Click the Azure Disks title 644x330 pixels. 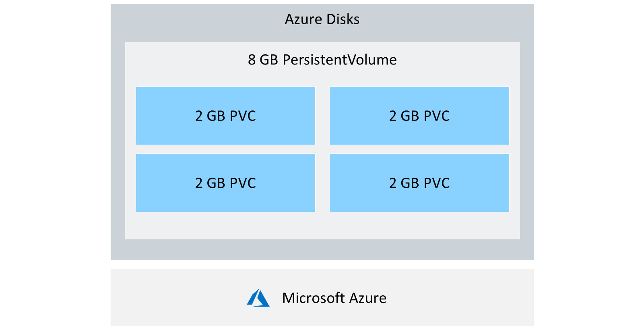coord(322,19)
